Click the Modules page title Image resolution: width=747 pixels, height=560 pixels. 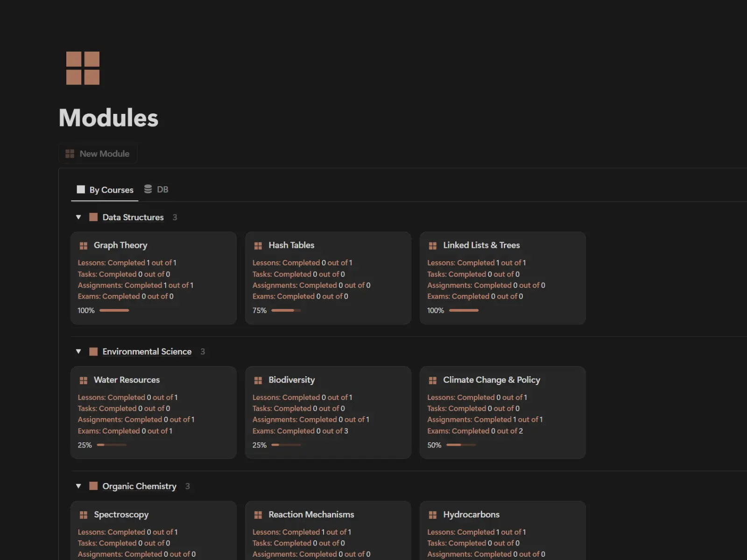point(108,118)
